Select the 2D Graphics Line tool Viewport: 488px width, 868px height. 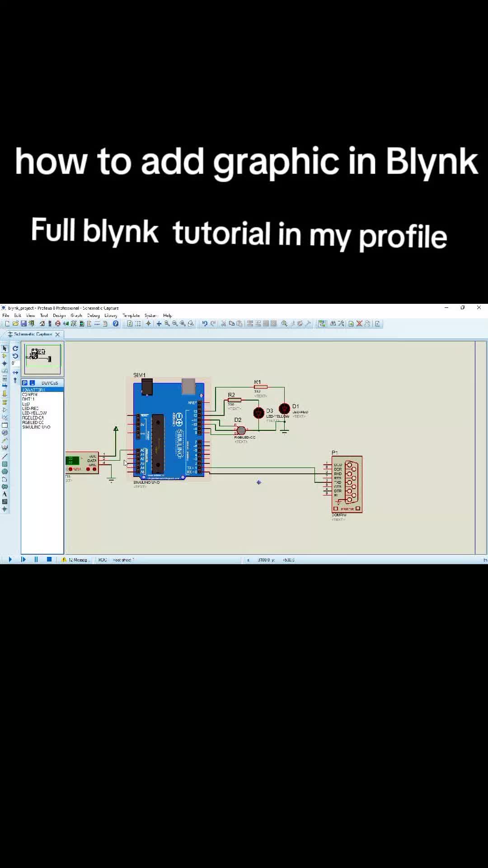[5, 456]
